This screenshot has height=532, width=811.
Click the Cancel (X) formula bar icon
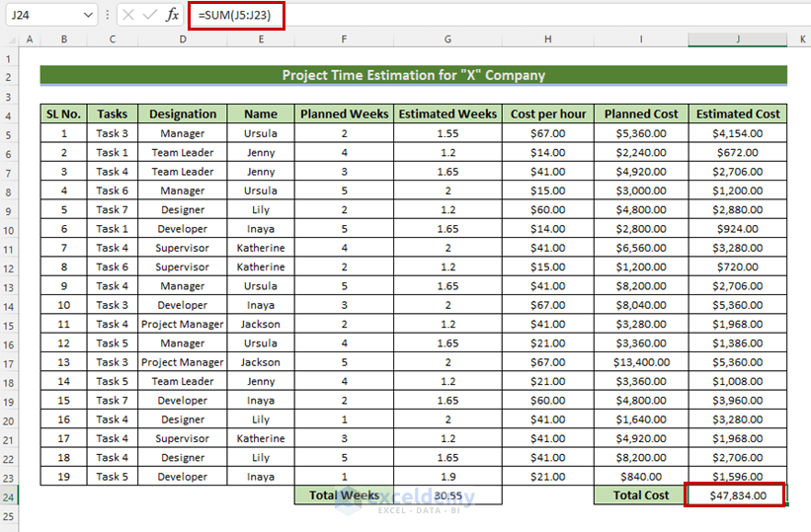(128, 15)
